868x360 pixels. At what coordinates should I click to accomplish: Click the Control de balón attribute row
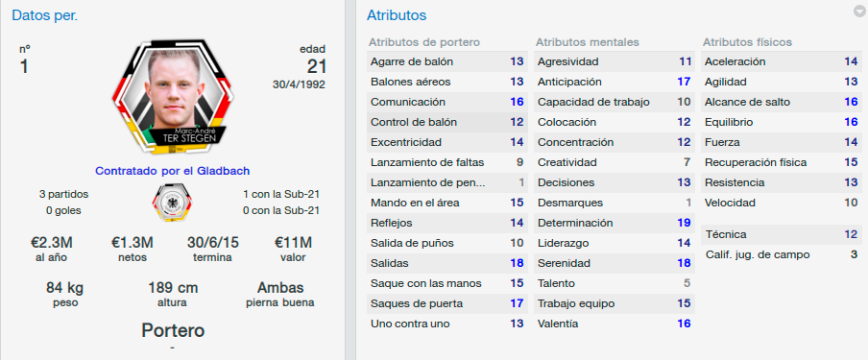click(446, 122)
